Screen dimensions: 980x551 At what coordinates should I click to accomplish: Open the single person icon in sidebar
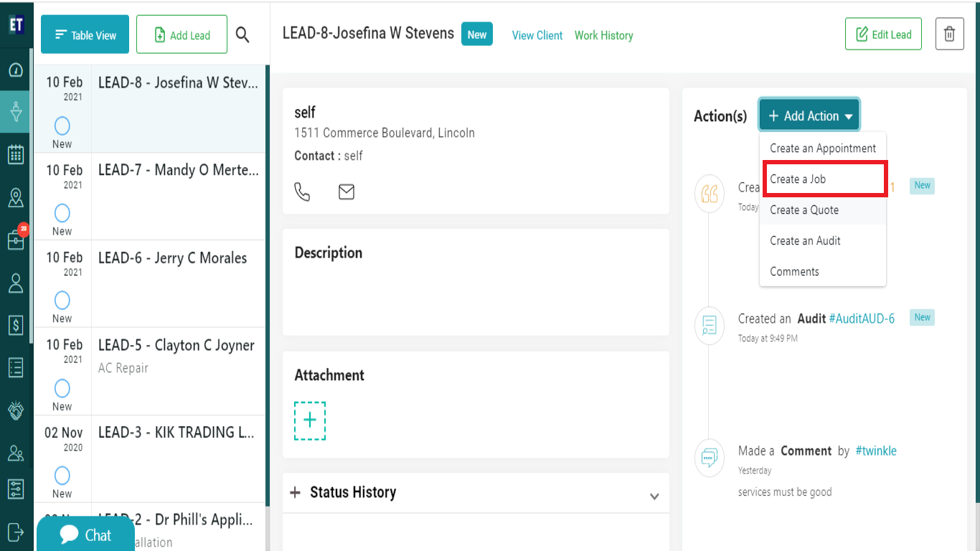pos(16,283)
